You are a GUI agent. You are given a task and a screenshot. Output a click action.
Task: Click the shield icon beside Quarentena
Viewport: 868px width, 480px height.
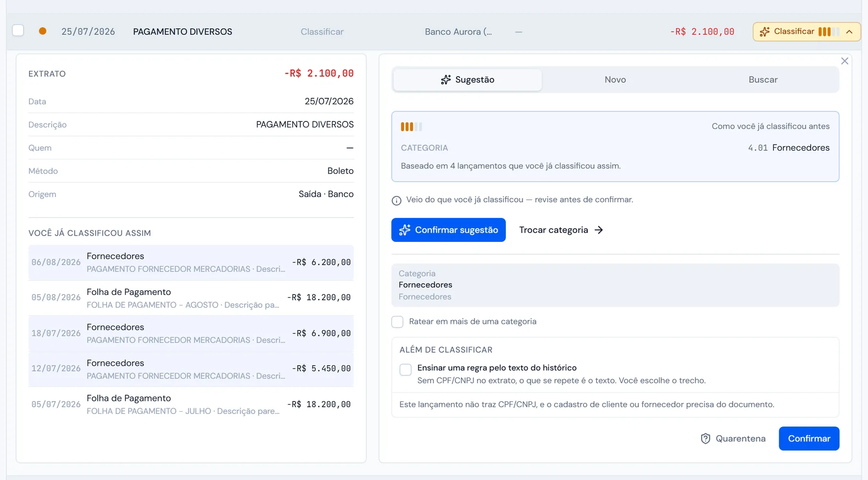coord(705,439)
